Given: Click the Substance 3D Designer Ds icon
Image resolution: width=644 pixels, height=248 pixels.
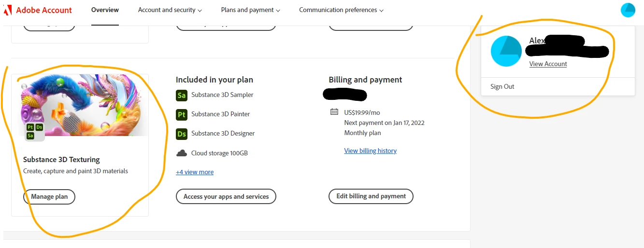Looking at the screenshot, I should point(181,134).
